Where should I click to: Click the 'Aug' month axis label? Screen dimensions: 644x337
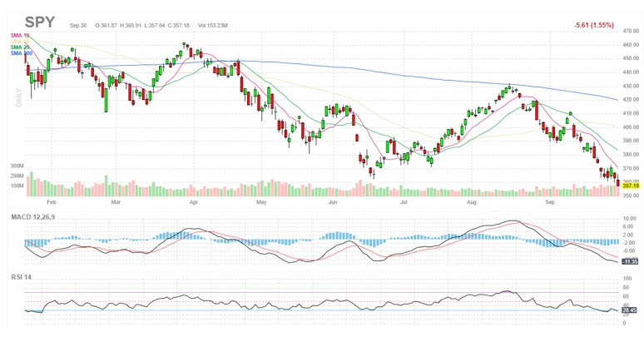[472, 202]
